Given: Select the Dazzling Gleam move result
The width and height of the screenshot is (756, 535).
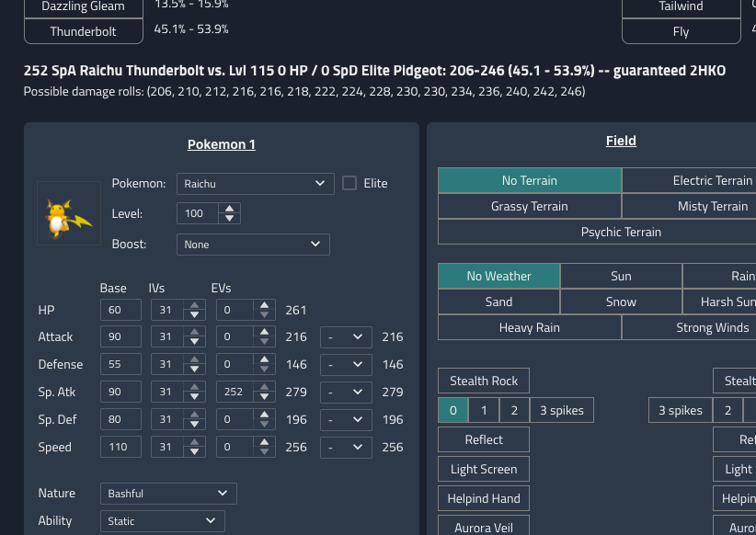Looking at the screenshot, I should point(84,7).
